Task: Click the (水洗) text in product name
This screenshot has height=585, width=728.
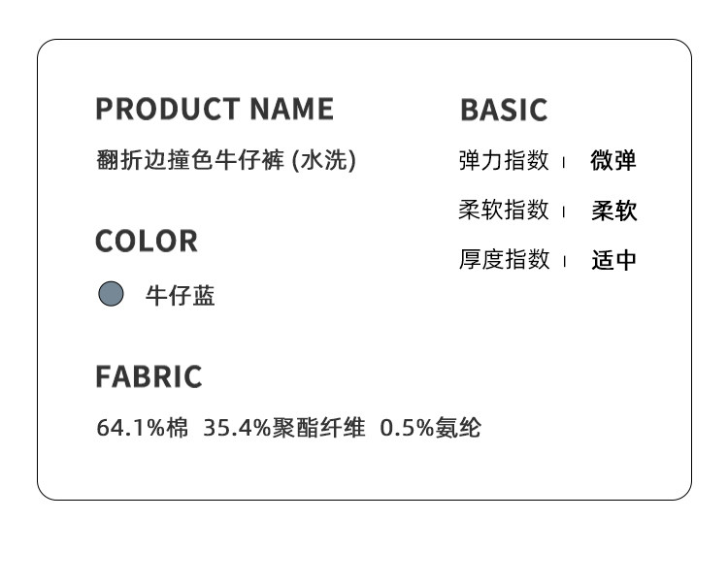Action: 324,160
